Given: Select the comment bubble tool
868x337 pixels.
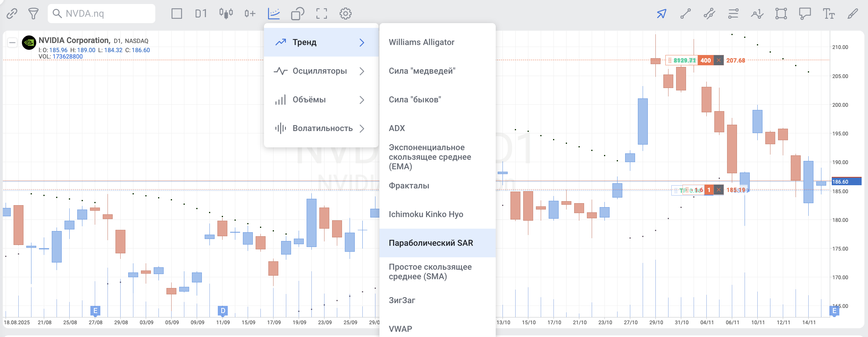Looking at the screenshot, I should pyautogui.click(x=805, y=14).
